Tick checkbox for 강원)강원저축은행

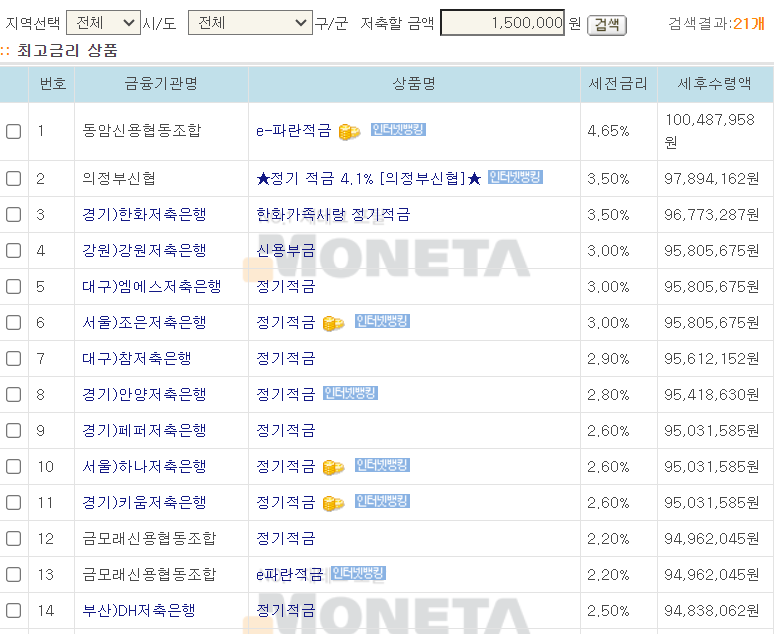pos(13,251)
